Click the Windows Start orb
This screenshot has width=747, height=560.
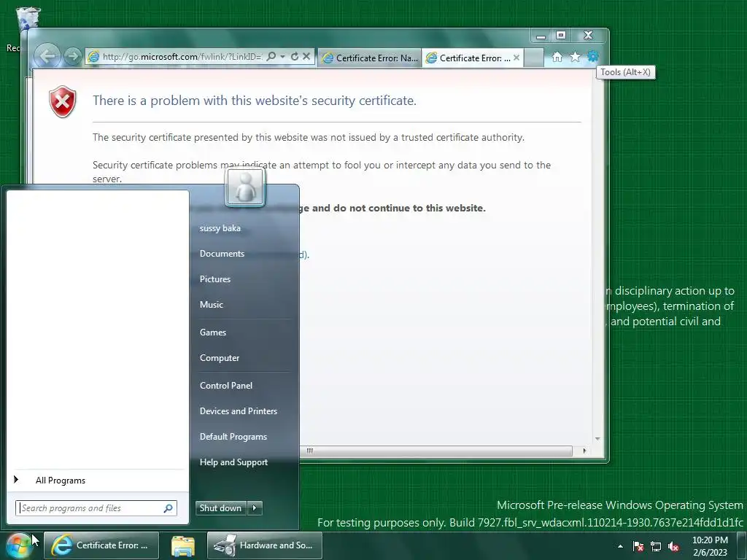(x=19, y=545)
